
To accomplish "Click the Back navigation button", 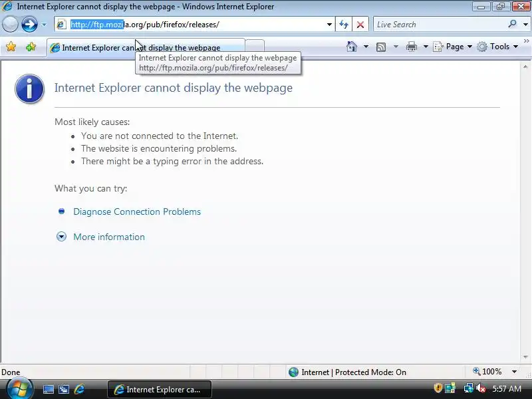I will pyautogui.click(x=10, y=25).
